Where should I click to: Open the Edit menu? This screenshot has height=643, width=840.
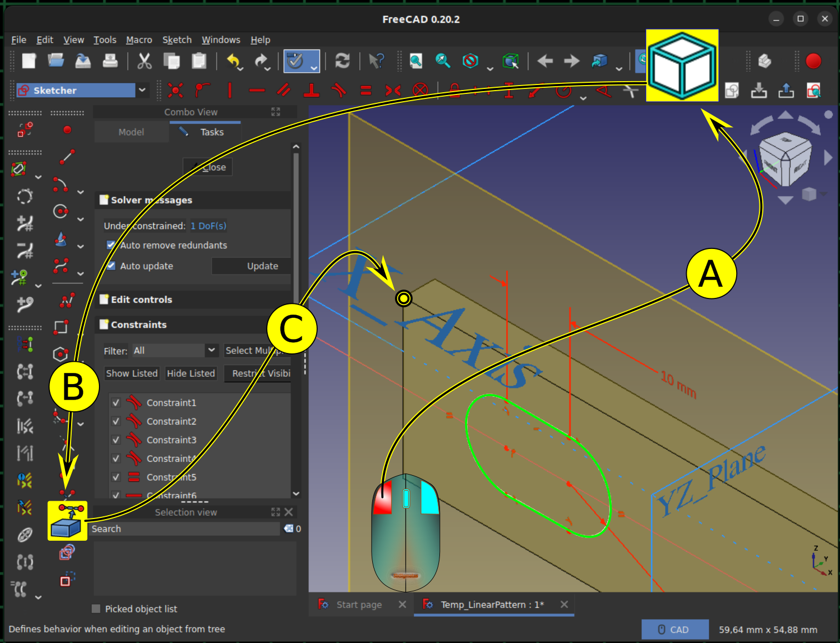click(45, 40)
